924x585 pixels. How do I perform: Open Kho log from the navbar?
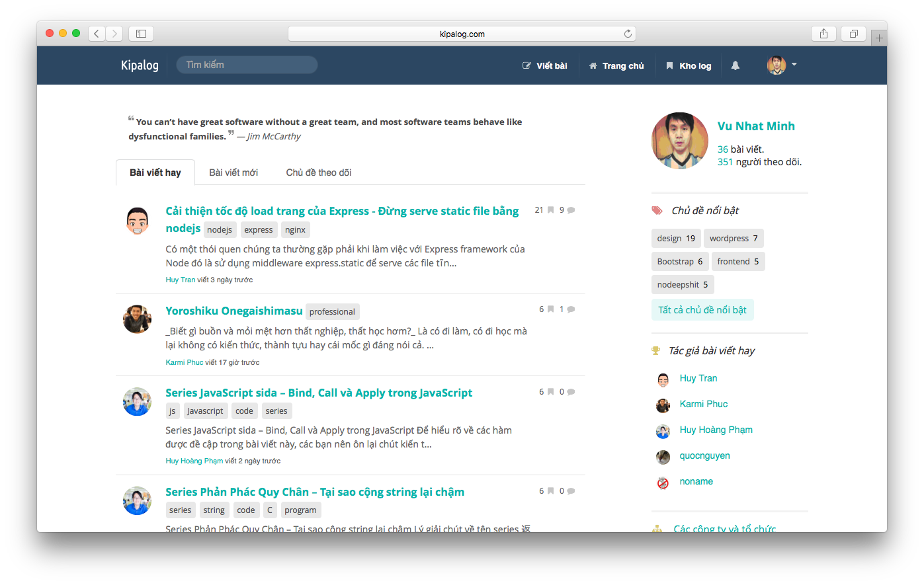tap(689, 65)
